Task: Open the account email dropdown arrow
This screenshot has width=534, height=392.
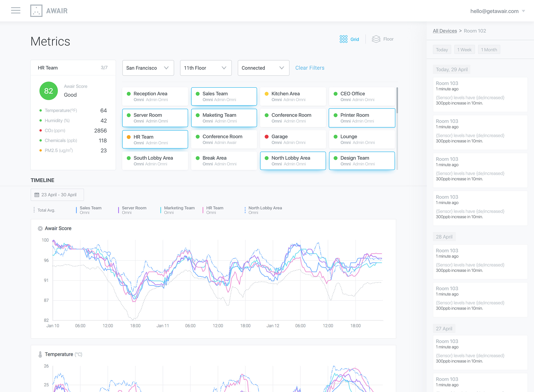Action: 523,11
